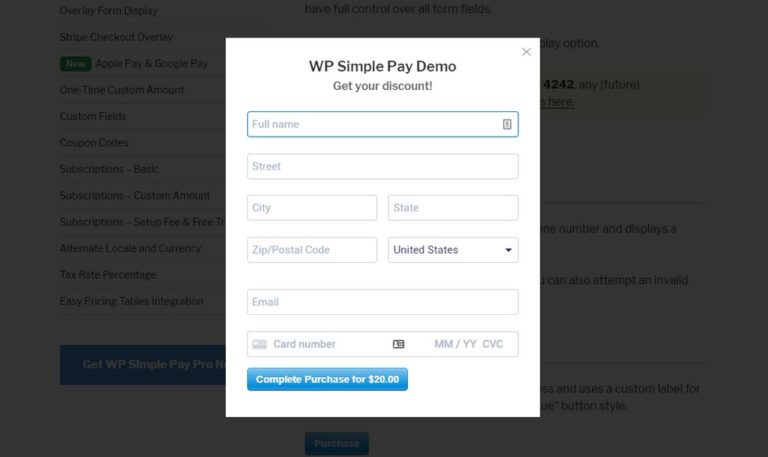The height and width of the screenshot is (457, 768).
Task: Click the Email input field
Action: click(383, 302)
